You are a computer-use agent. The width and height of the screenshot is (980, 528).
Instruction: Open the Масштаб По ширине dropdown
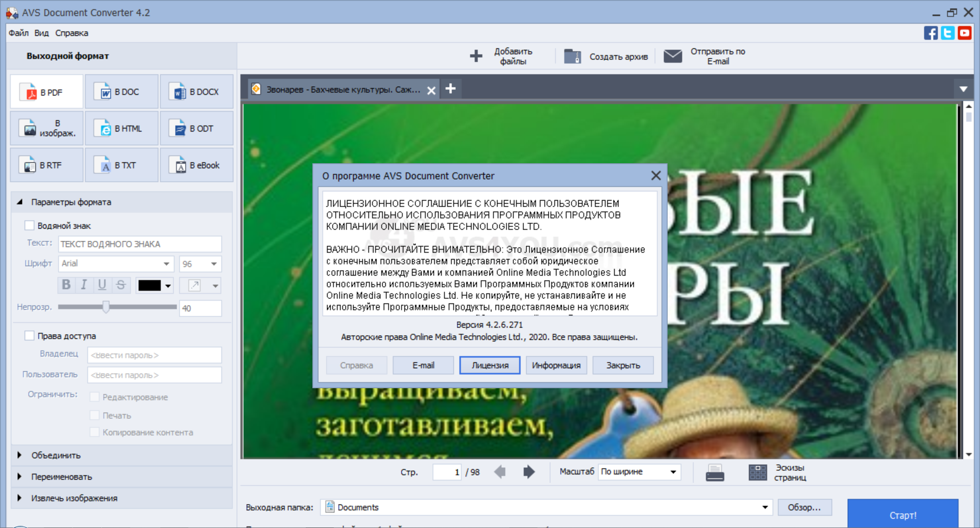[x=641, y=472]
